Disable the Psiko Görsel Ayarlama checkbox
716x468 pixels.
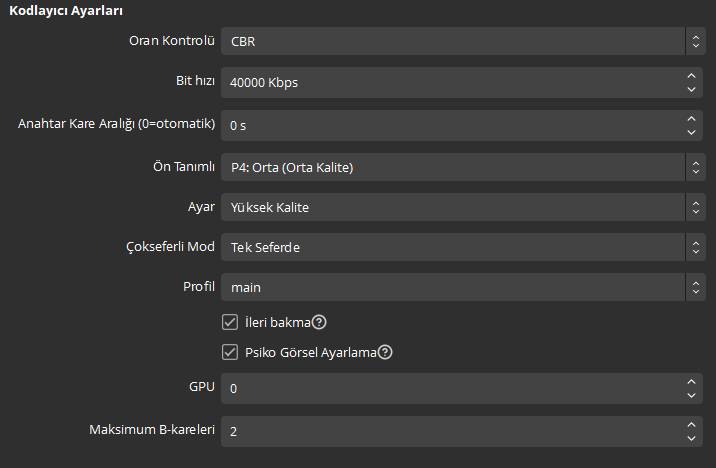(230, 352)
